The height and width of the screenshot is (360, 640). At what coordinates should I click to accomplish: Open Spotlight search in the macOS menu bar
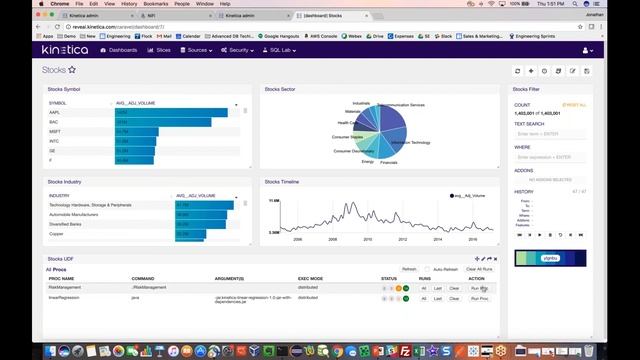point(575,4)
